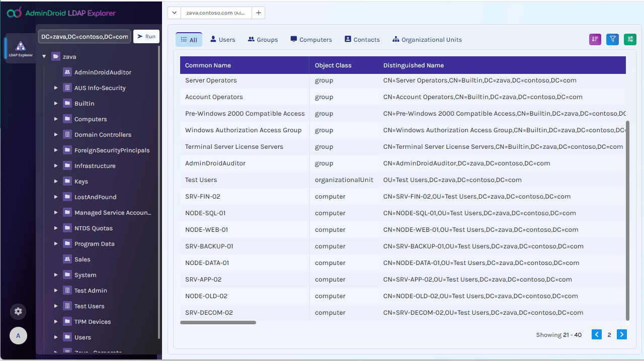
Task: Open the sort options icon
Action: [x=595, y=39]
